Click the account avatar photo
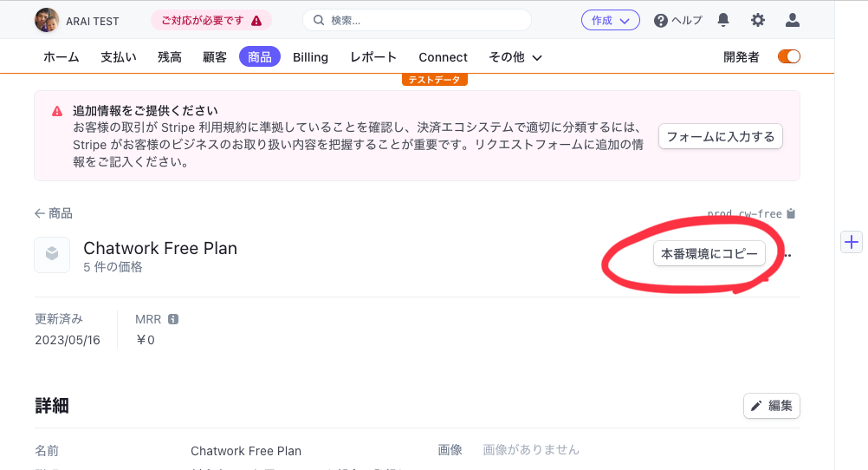The width and height of the screenshot is (868, 470). (x=47, y=21)
